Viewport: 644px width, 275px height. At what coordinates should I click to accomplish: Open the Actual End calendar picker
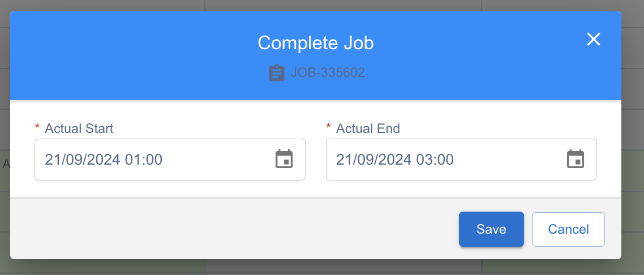[x=576, y=159]
